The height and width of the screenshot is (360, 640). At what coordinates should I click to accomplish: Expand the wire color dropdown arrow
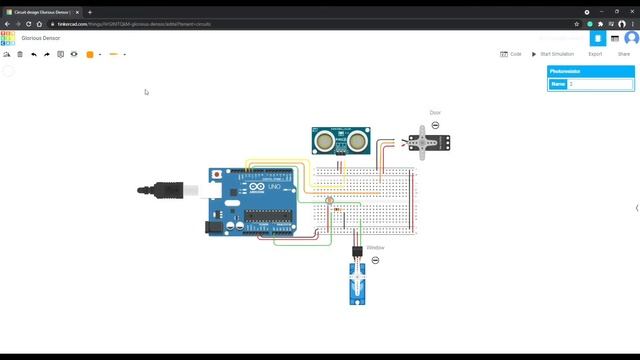[100, 54]
